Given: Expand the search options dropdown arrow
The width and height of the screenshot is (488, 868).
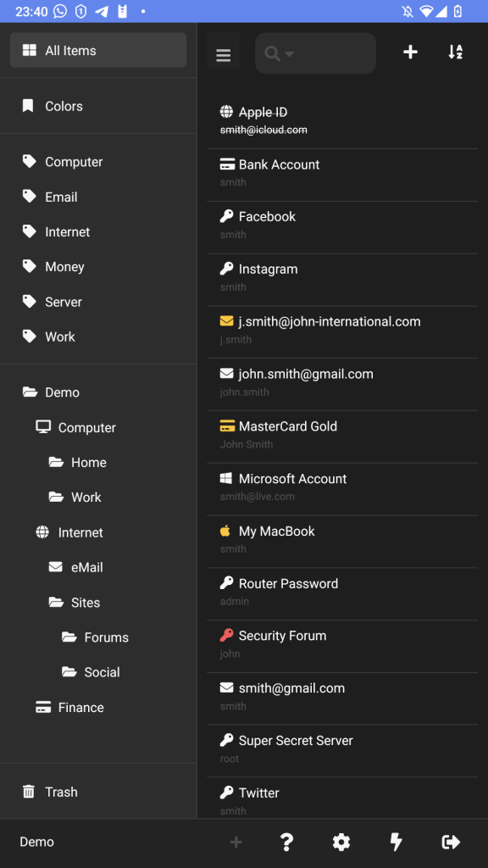Looking at the screenshot, I should click(x=290, y=53).
